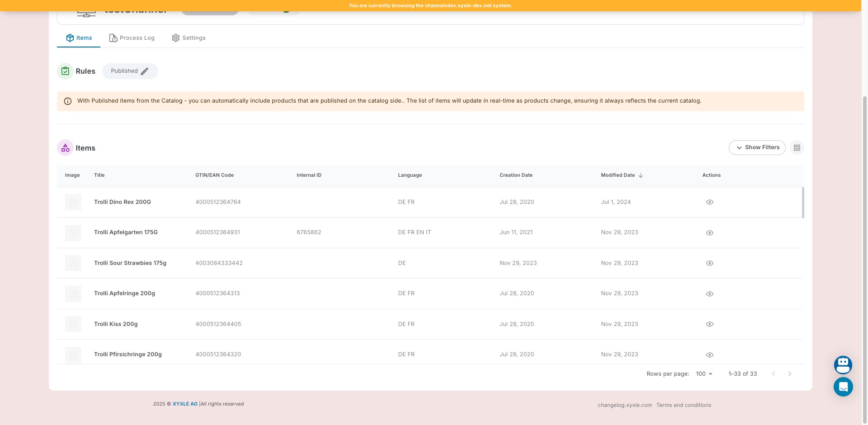Viewport: 868px width, 425px height.
Task: Switch to the Process Log tab
Action: coord(132,38)
